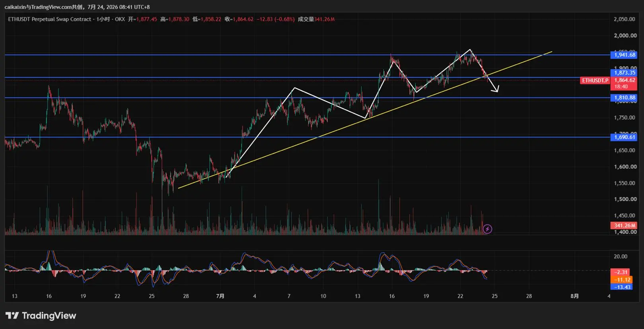Image resolution: width=644 pixels, height=329 pixels.
Task: Click the red 341.26M volume axis label
Action: [624, 225]
